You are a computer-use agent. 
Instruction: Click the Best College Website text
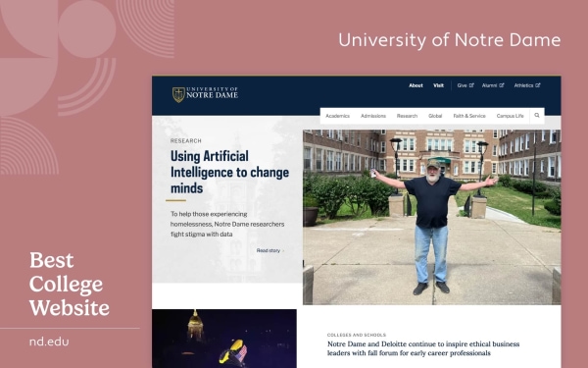[x=70, y=285]
